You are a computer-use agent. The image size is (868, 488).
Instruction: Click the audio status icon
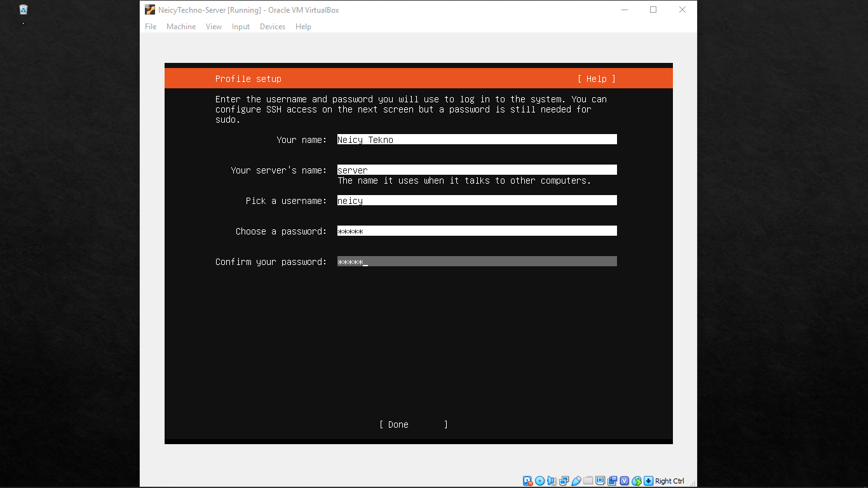(x=552, y=481)
